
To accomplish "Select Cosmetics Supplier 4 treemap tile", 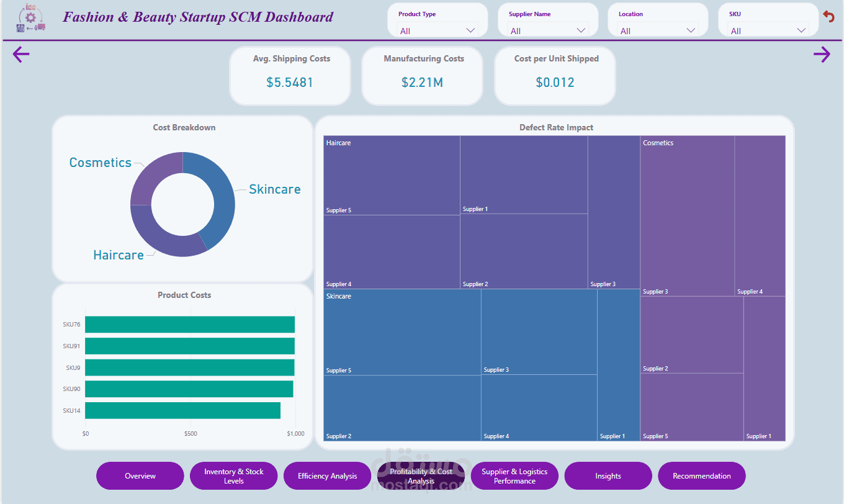I will [760, 216].
